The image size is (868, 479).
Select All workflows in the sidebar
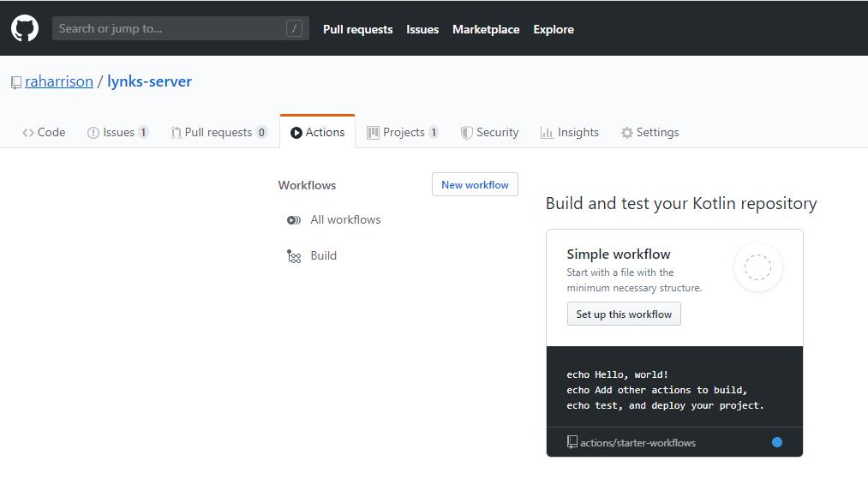pos(345,220)
